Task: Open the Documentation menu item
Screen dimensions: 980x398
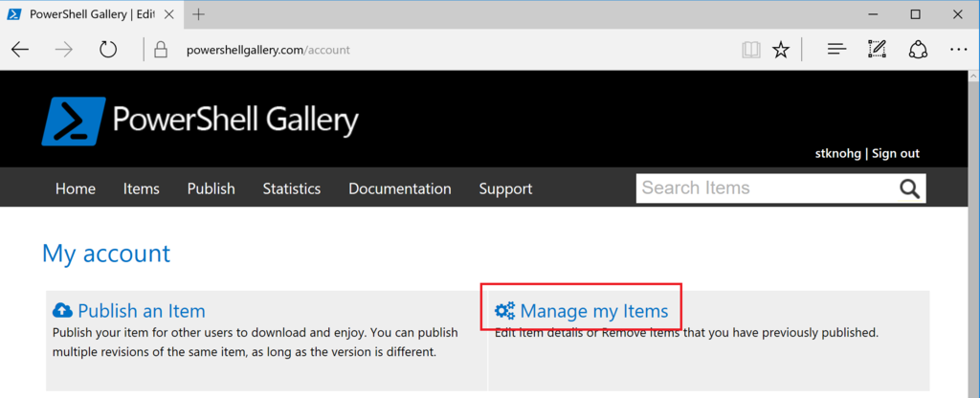Action: click(400, 188)
